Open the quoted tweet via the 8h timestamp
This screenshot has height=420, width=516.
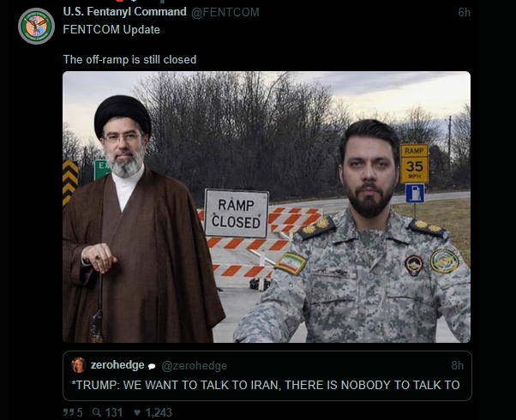coord(458,365)
